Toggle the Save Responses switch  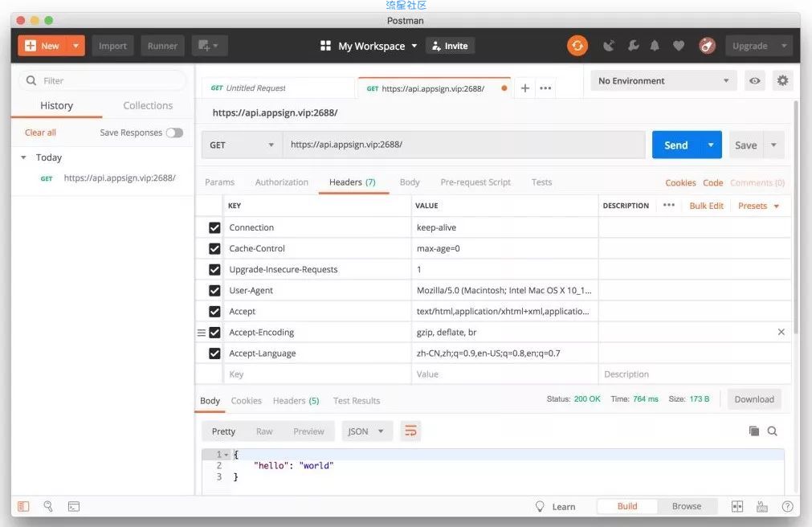174,133
